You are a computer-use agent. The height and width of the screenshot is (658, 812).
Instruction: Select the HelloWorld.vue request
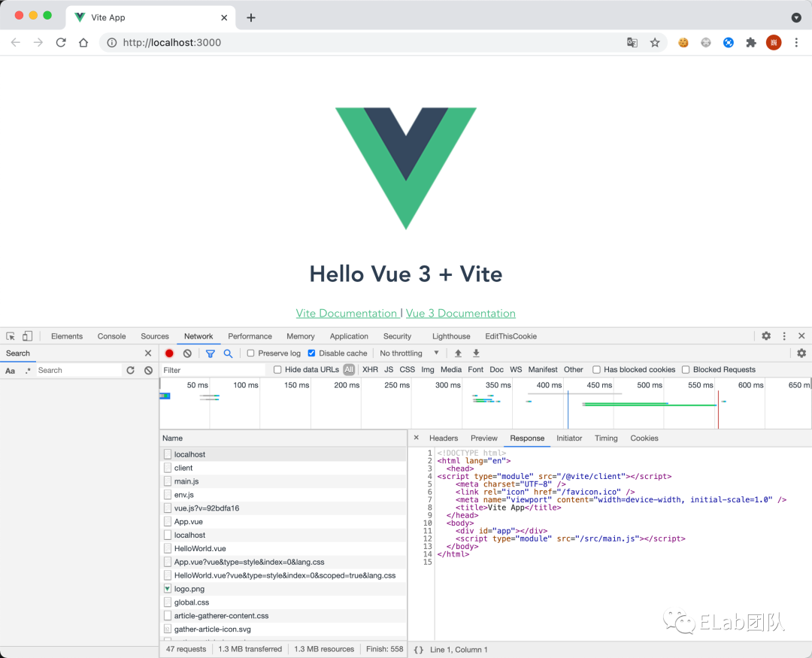[x=283, y=549]
